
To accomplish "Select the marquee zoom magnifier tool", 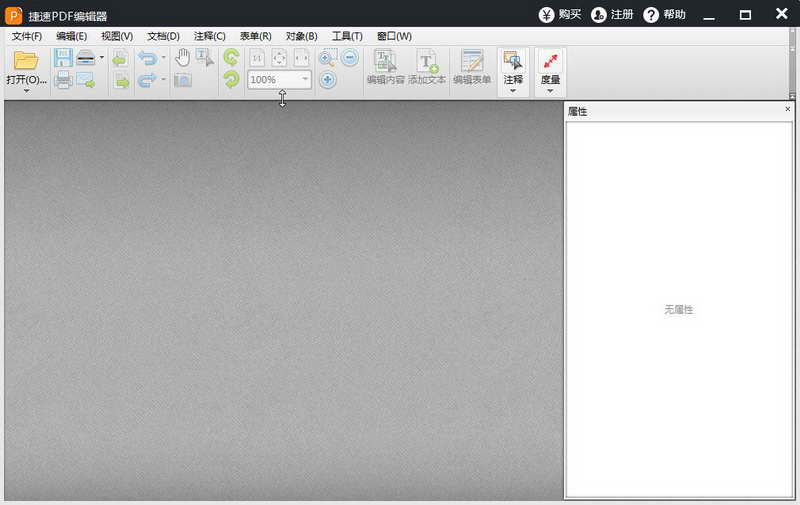I will point(328,58).
